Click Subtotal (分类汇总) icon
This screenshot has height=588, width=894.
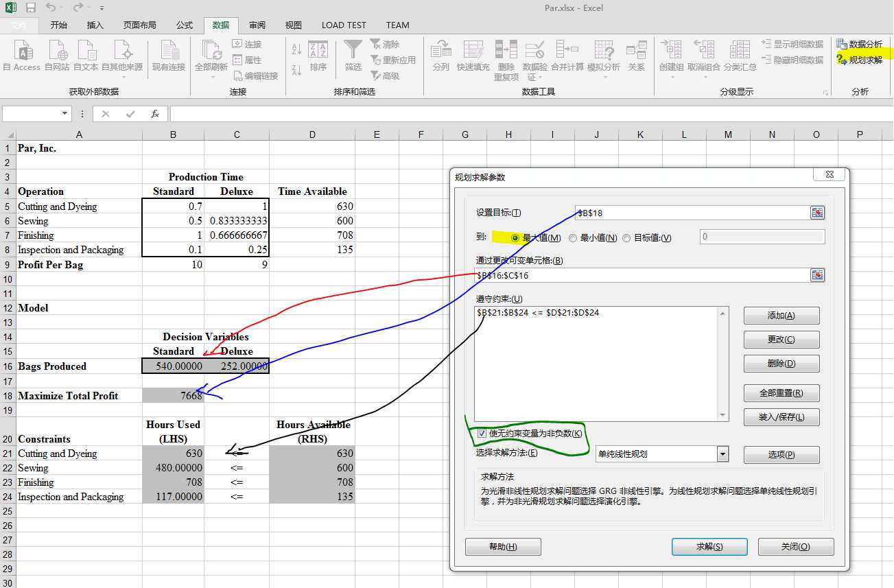pyautogui.click(x=740, y=56)
